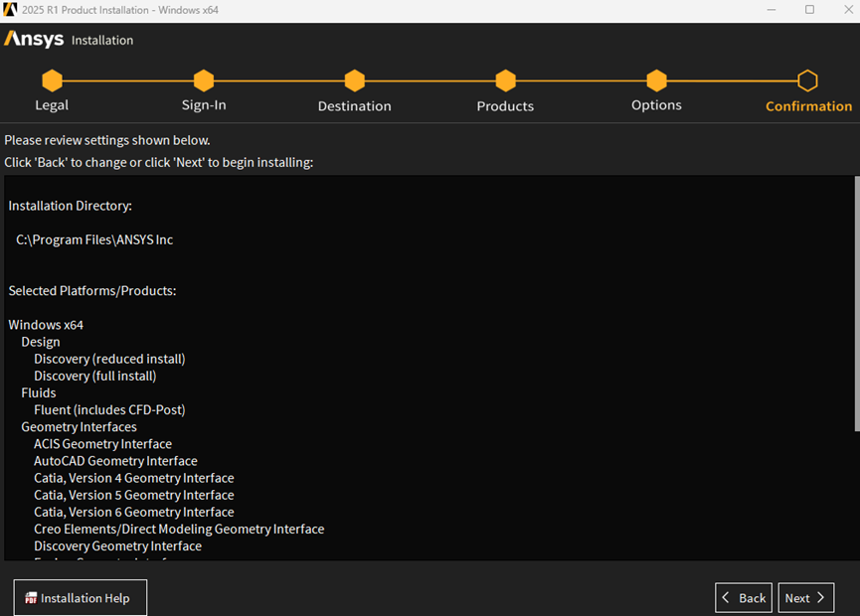
Task: Click the 'Design' category line
Action: [x=41, y=342]
